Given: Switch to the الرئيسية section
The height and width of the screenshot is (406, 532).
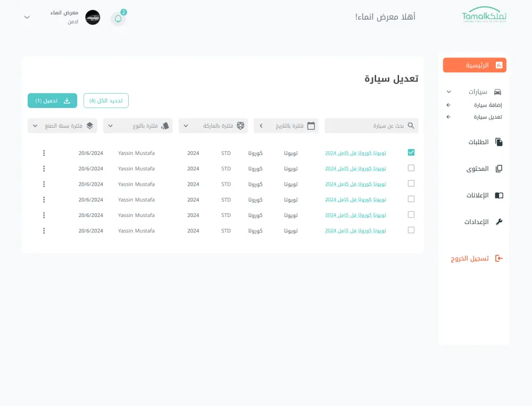Looking at the screenshot, I should pyautogui.click(x=473, y=64).
